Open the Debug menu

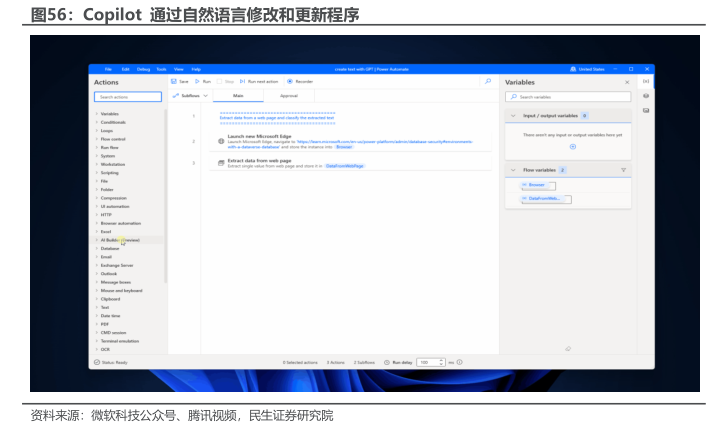click(143, 69)
